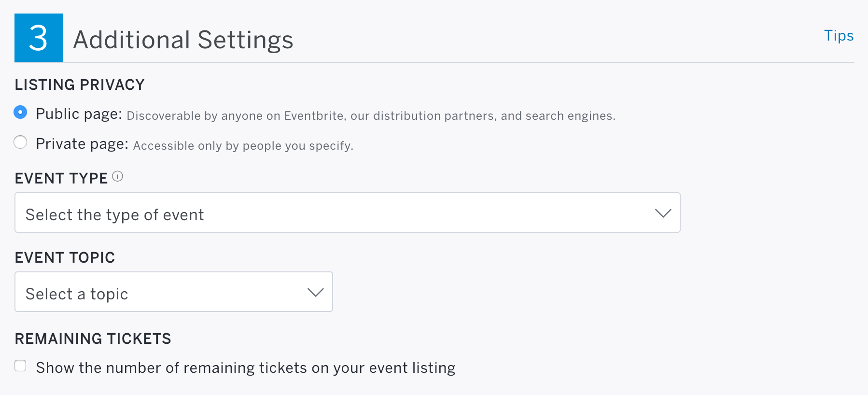
Task: Click the blue step 3 number badge
Action: pos(39,38)
